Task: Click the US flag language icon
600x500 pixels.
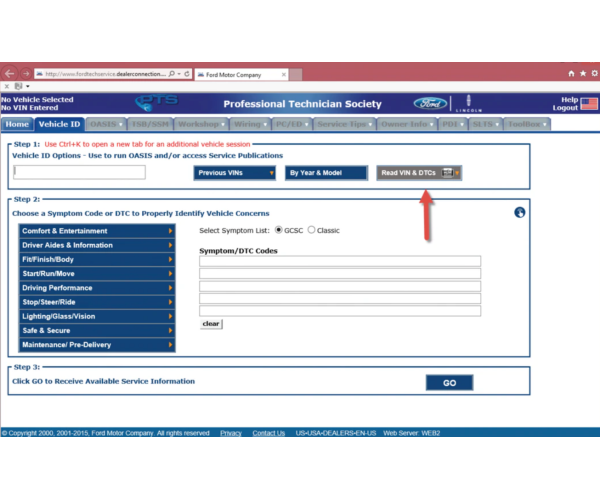Action: (x=589, y=103)
